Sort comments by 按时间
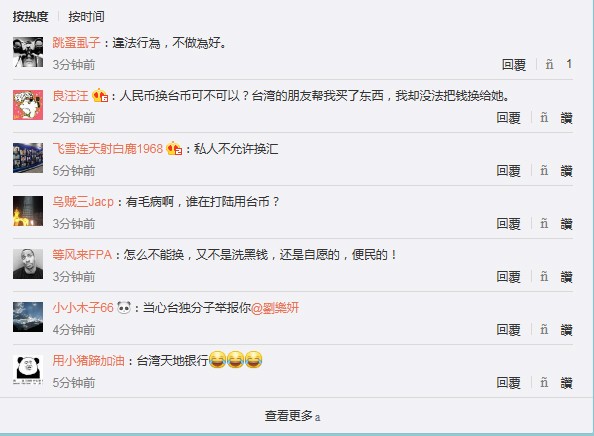Screen dimensions: 594x436 point(86,16)
